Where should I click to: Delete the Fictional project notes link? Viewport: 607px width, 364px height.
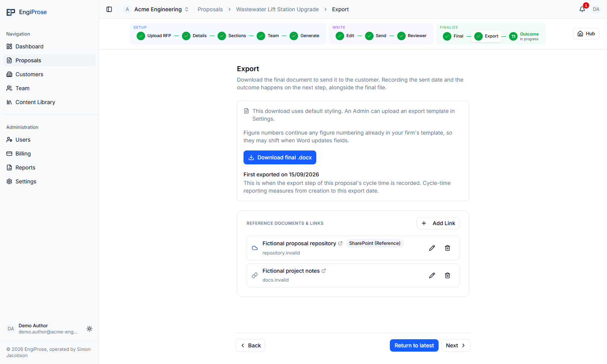click(x=448, y=275)
